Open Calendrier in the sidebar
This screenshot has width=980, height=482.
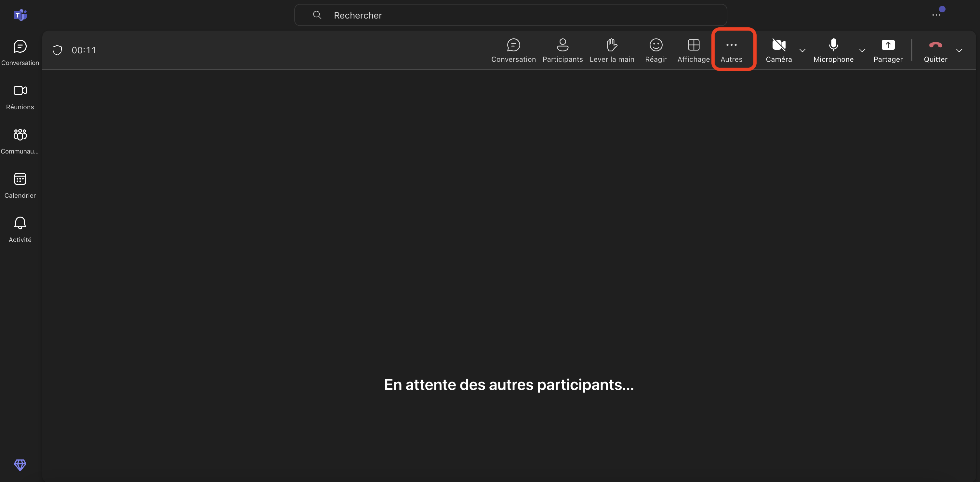click(20, 185)
